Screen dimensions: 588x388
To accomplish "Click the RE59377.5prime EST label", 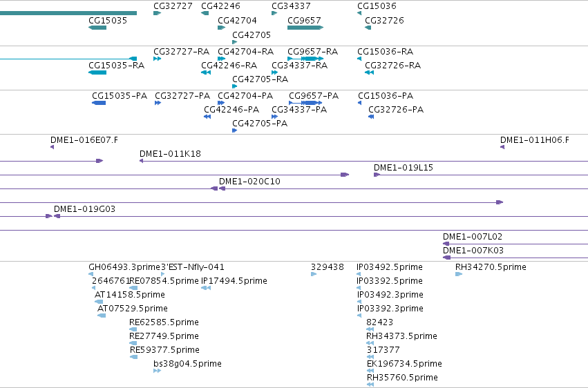I will tap(164, 350).
